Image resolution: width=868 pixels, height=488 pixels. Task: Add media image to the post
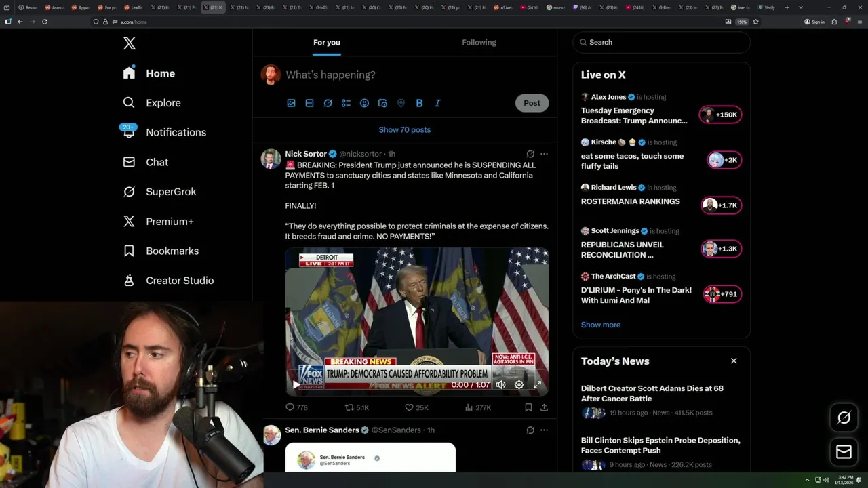(291, 103)
